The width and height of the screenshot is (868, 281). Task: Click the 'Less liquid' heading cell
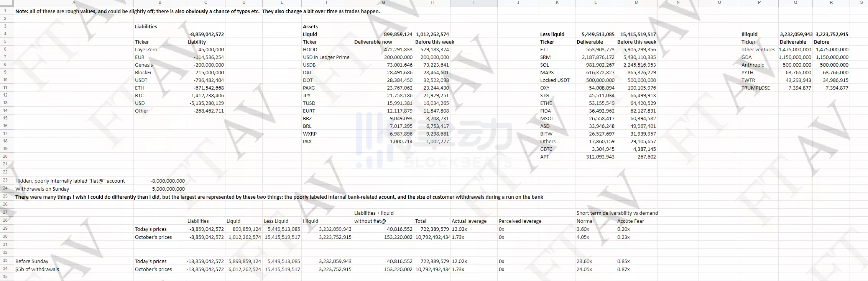pyautogui.click(x=552, y=34)
